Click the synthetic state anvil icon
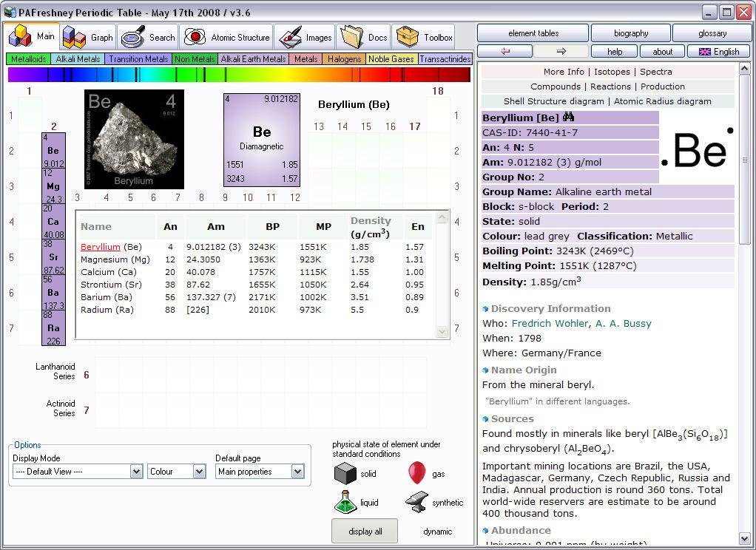 [x=416, y=503]
